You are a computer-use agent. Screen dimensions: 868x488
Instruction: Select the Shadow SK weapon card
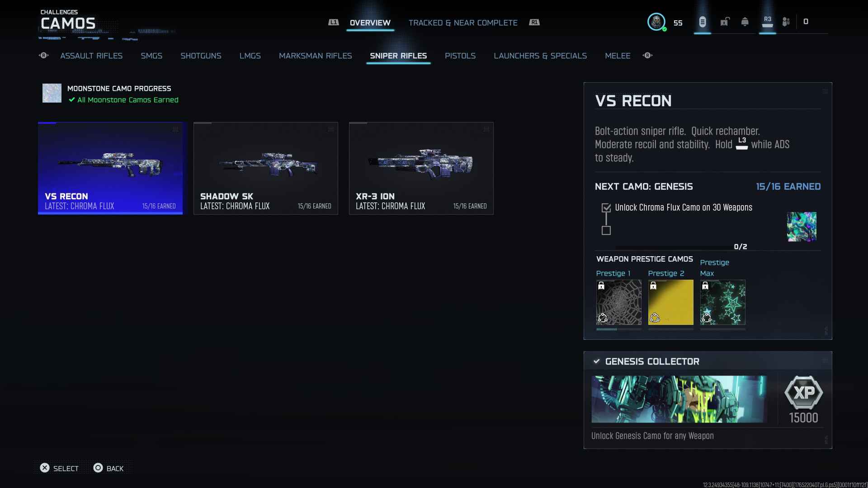click(265, 168)
